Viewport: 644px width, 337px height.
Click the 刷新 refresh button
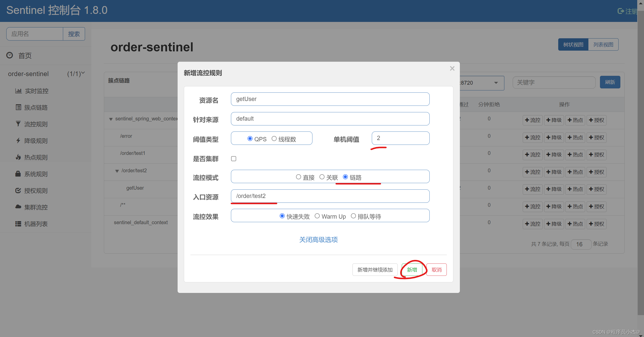(x=610, y=82)
